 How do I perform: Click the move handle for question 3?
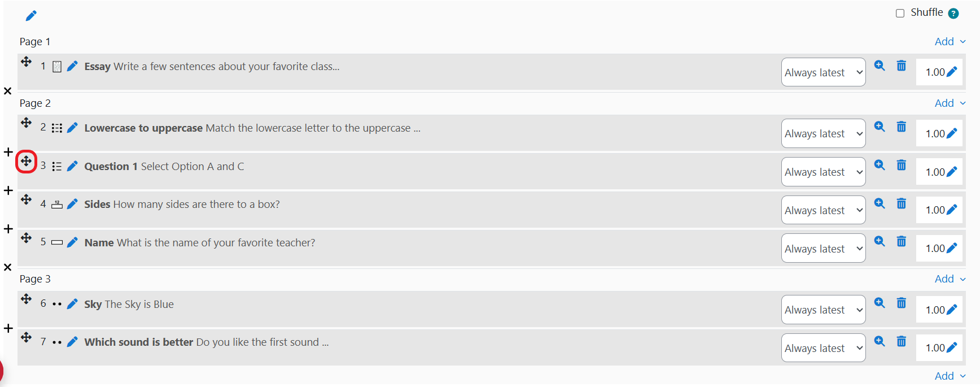click(x=27, y=162)
